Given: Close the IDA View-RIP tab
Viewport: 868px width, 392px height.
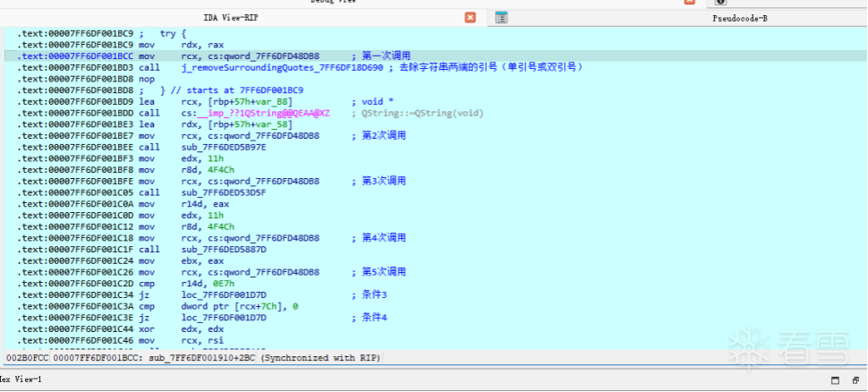Looking at the screenshot, I should [470, 18].
